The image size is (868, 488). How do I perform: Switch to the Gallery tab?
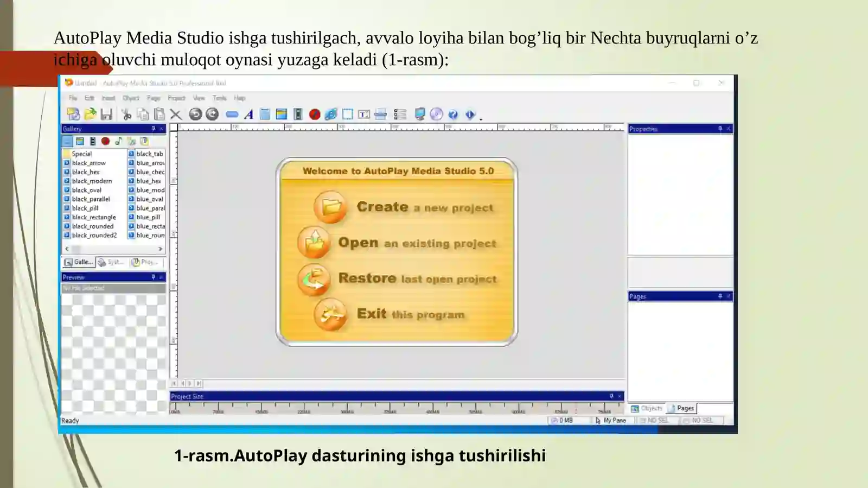[x=79, y=262]
